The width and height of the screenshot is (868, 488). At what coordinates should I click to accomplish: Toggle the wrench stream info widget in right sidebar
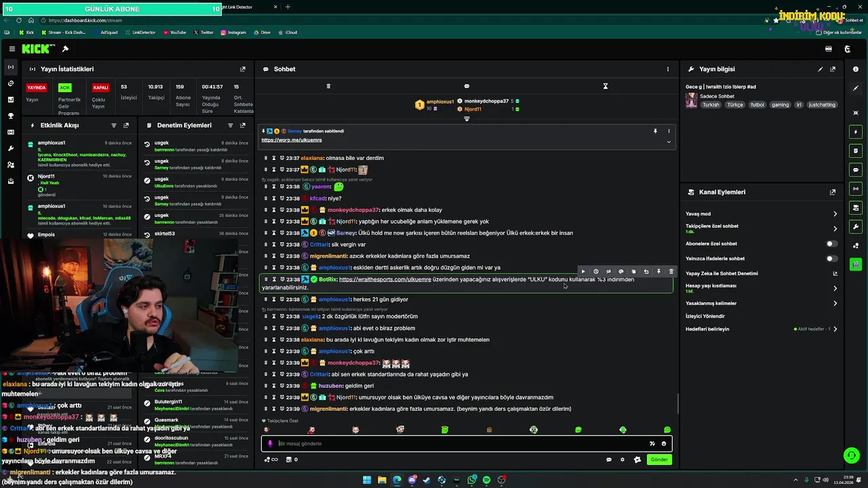click(x=856, y=226)
